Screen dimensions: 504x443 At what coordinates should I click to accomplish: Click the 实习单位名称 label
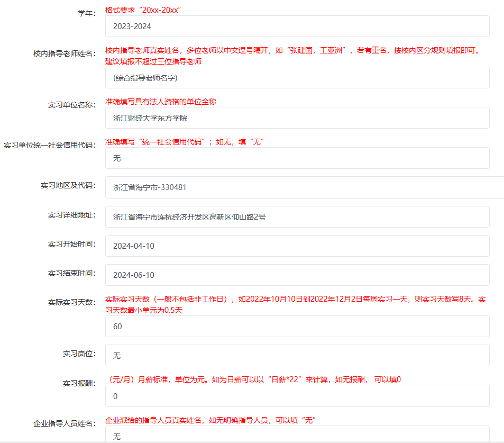[x=71, y=105]
